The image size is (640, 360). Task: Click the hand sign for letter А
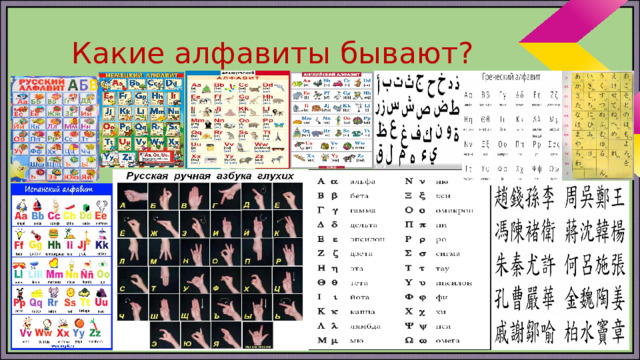[133, 197]
